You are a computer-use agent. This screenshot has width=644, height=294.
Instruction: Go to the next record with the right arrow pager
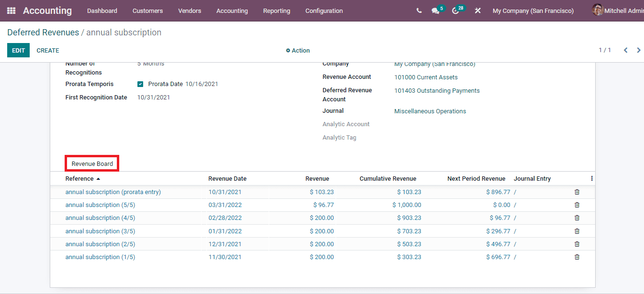coord(638,50)
